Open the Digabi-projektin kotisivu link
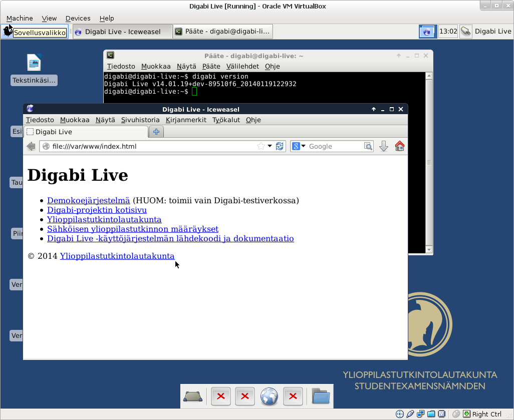 (x=97, y=210)
